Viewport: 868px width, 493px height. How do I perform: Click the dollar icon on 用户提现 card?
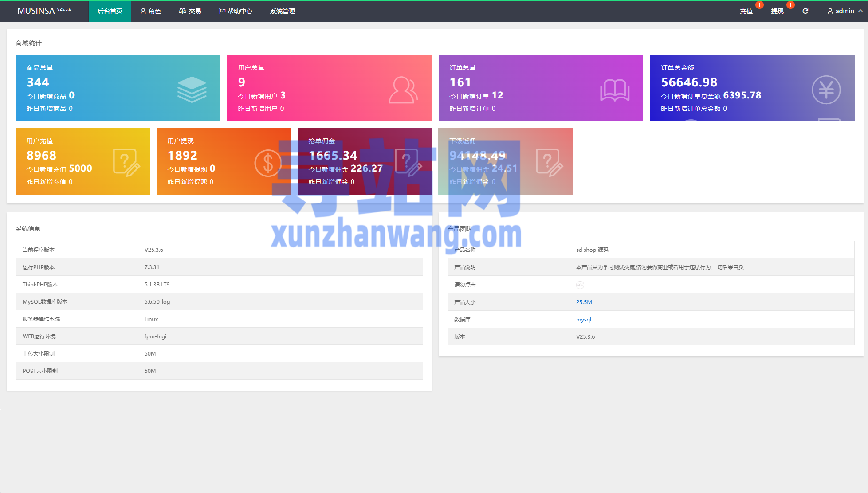[268, 163]
